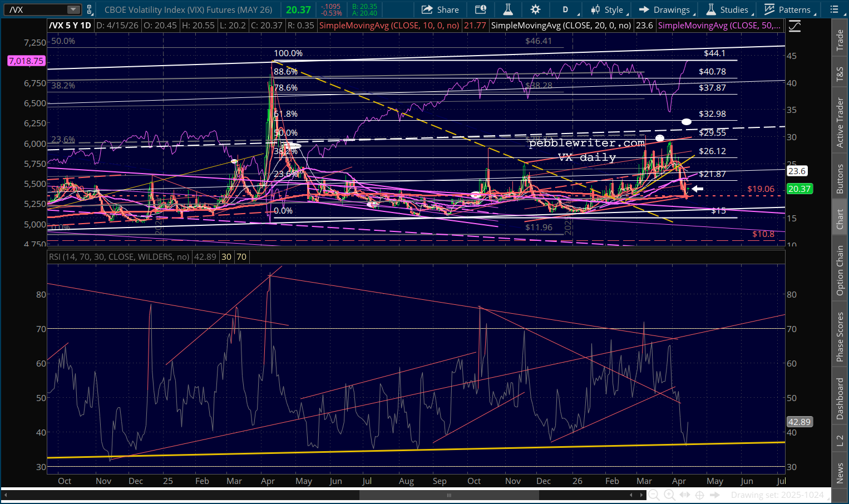This screenshot has width=849, height=504.
Task: Click the pan crosshair icon
Action: (700, 495)
